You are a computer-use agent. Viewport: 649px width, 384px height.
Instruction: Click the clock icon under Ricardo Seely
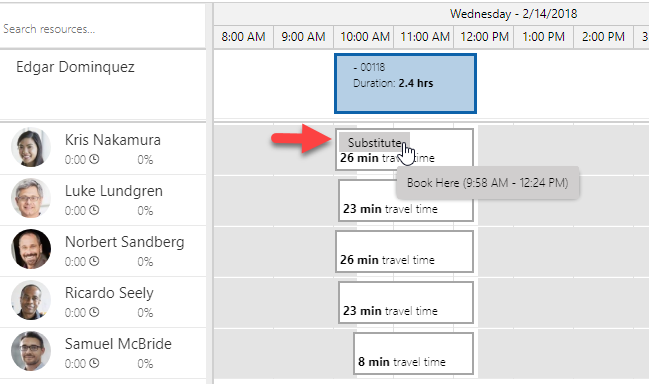click(94, 312)
